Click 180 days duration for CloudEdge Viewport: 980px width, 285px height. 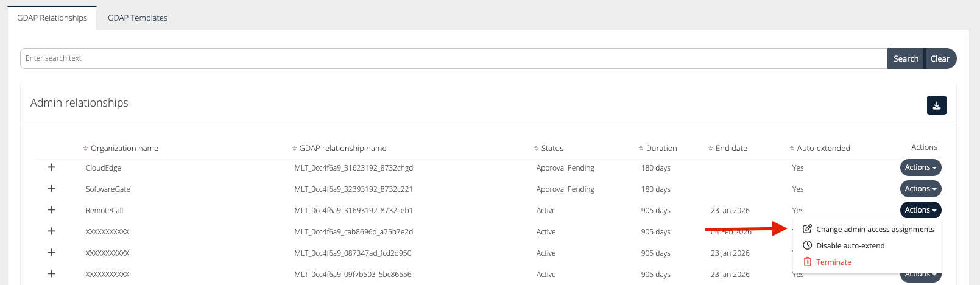pyautogui.click(x=656, y=168)
